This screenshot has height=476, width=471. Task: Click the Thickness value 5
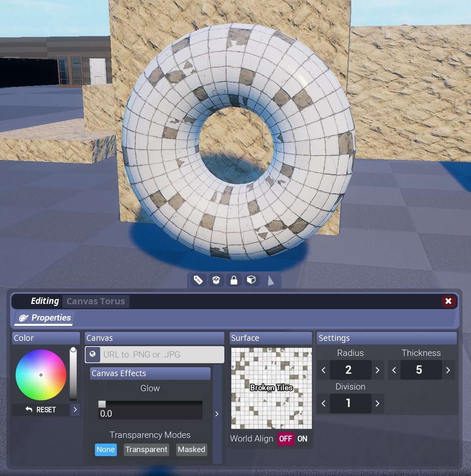tap(421, 370)
